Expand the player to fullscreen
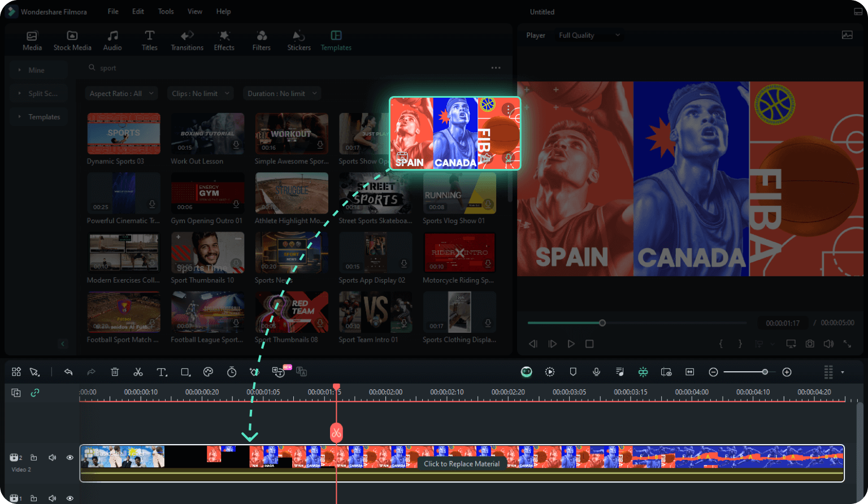The height and width of the screenshot is (504, 868). click(847, 344)
